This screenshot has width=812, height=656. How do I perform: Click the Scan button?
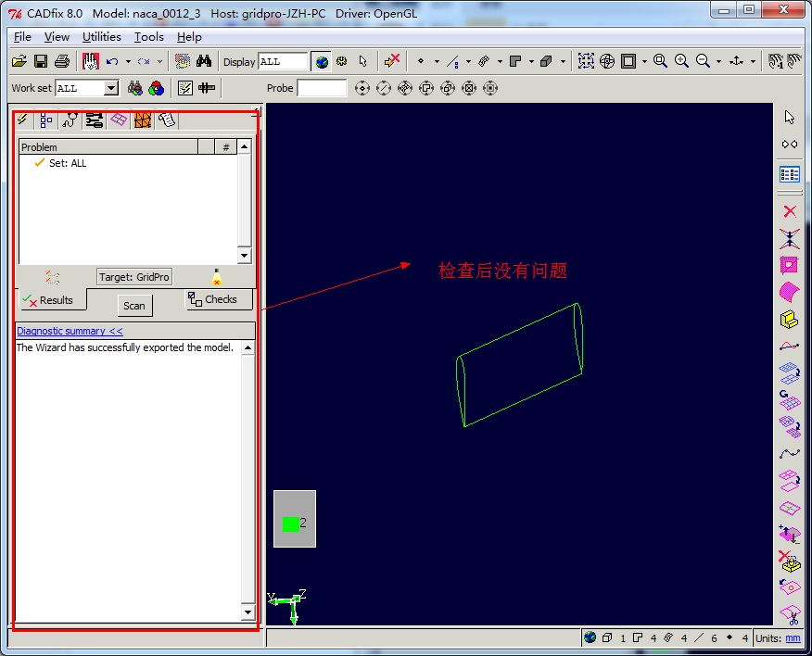tap(134, 306)
